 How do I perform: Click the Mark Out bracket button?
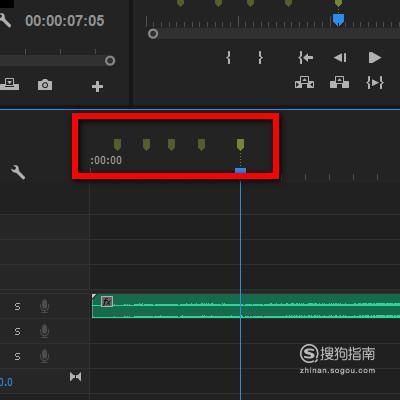[260, 58]
